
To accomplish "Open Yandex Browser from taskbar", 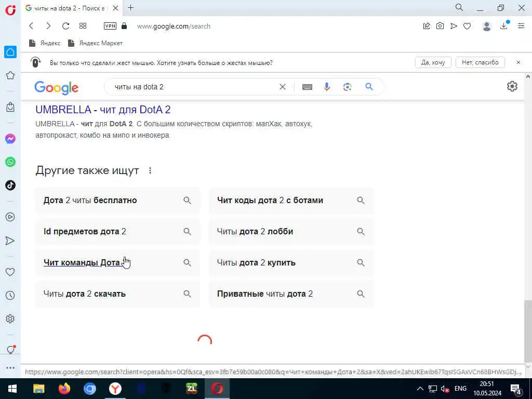I will (x=115, y=389).
